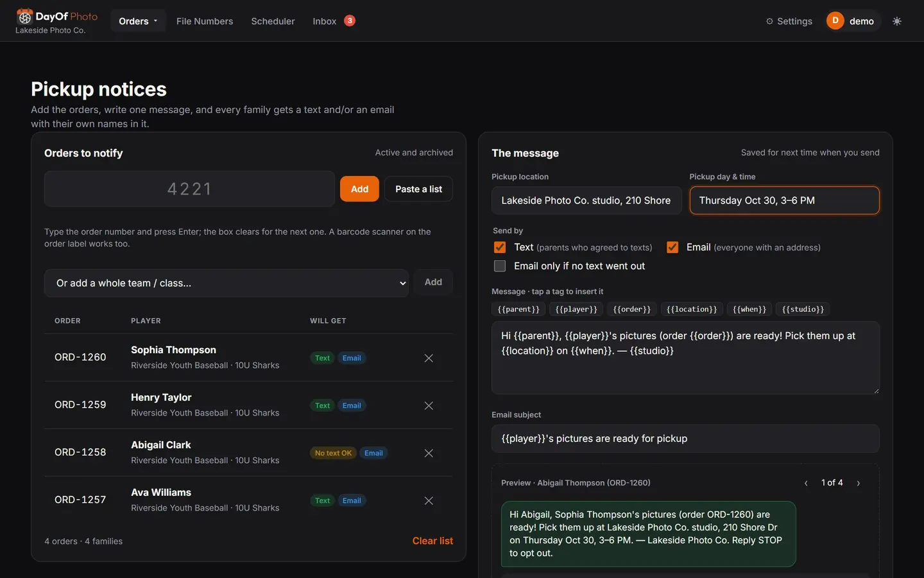This screenshot has height=578, width=924.
Task: Click the orange demo user avatar
Action: click(835, 21)
